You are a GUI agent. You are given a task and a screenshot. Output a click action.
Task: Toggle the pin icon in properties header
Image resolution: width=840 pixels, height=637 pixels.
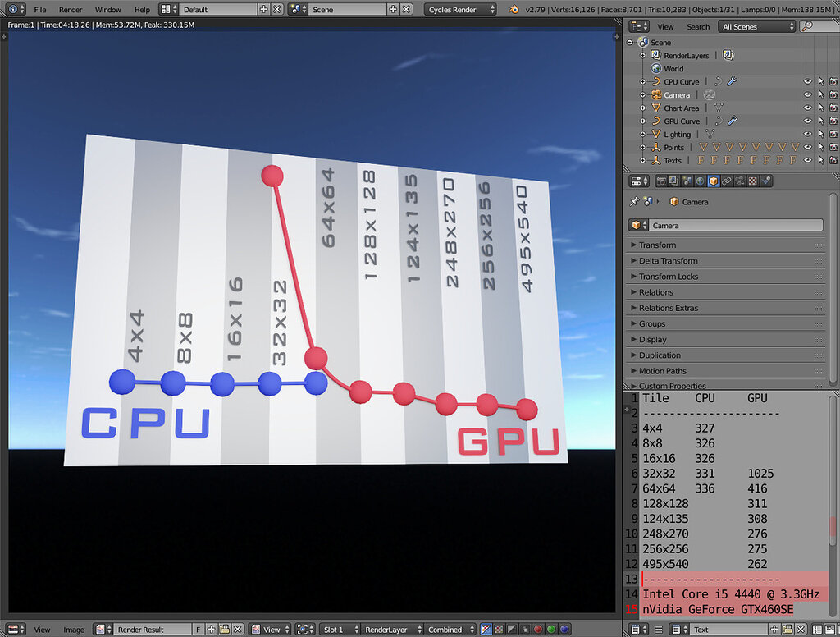pyautogui.click(x=634, y=202)
